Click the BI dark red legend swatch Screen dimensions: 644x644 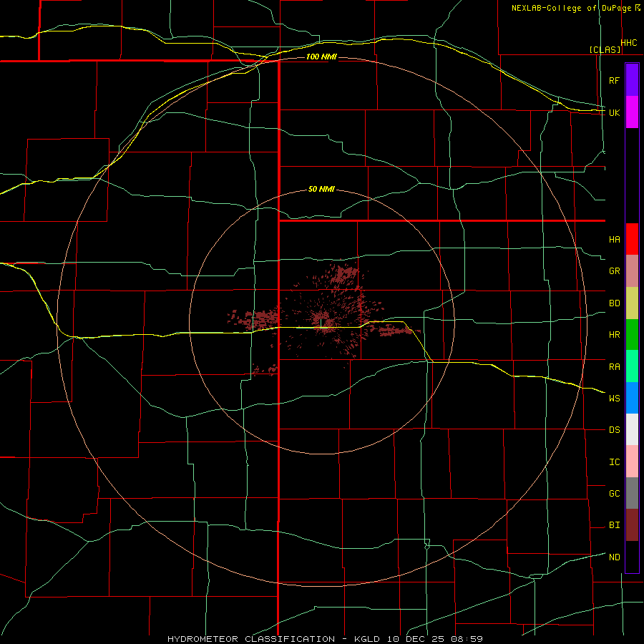pyautogui.click(x=632, y=525)
